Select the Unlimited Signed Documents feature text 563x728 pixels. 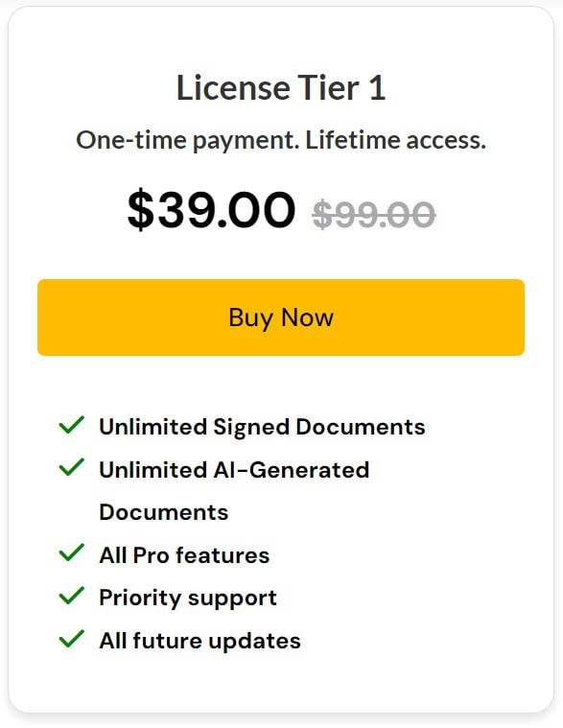pos(262,427)
